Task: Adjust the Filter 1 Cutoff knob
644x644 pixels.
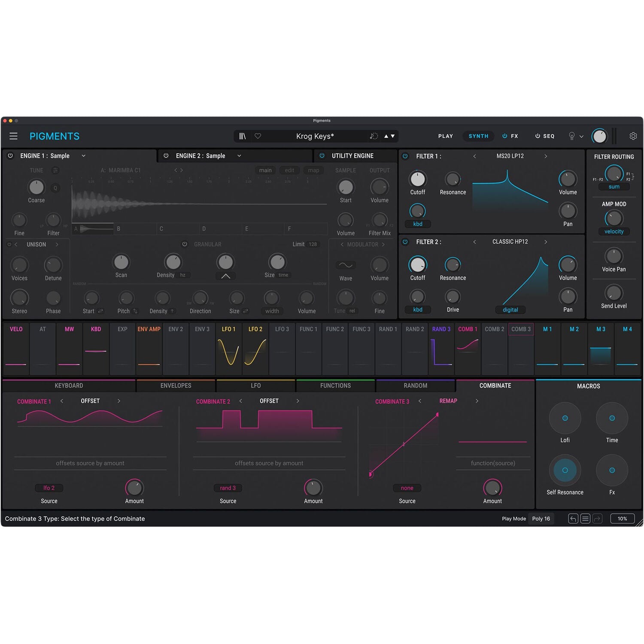Action: (x=418, y=179)
